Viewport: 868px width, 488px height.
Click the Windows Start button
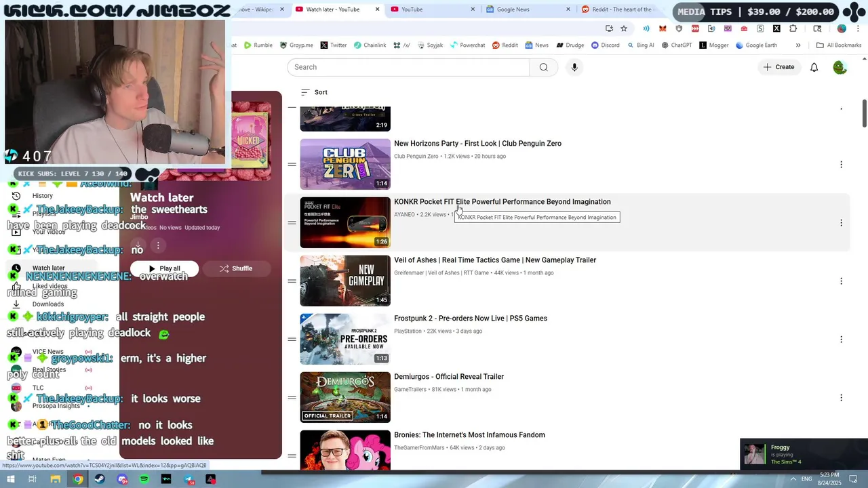[x=12, y=479]
